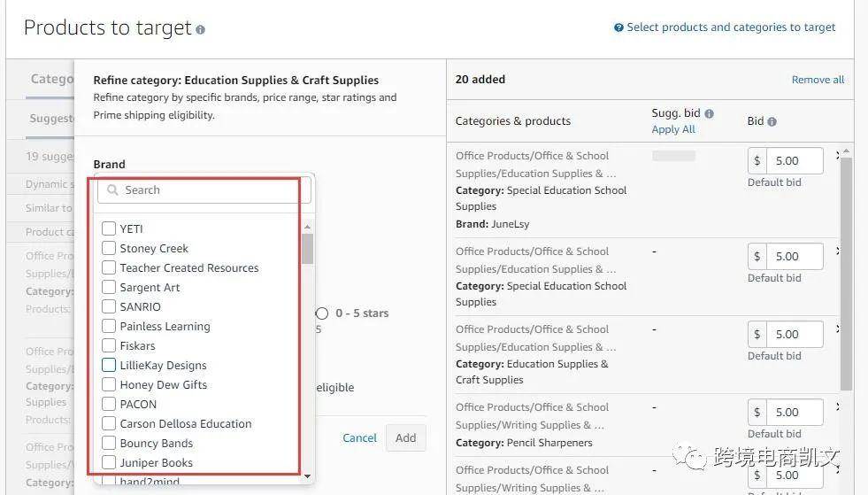Tick the Sargent Art checkbox
868x495 pixels.
[x=109, y=287]
